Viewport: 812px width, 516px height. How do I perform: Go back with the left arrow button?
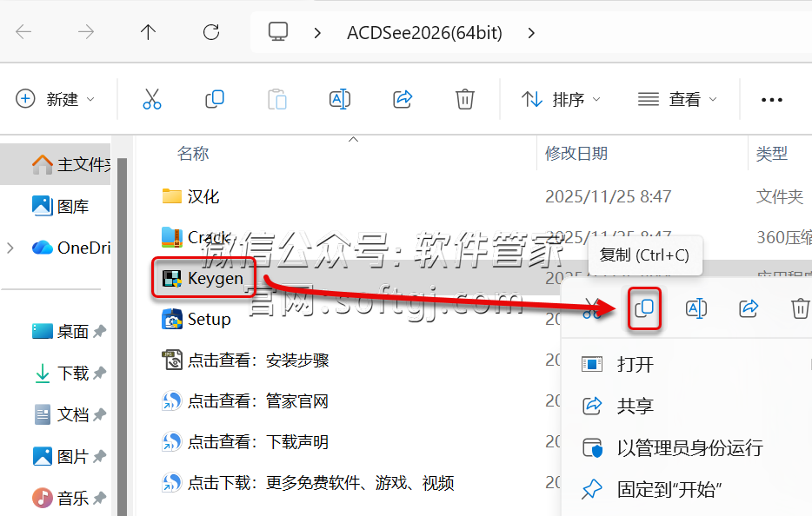[x=23, y=32]
